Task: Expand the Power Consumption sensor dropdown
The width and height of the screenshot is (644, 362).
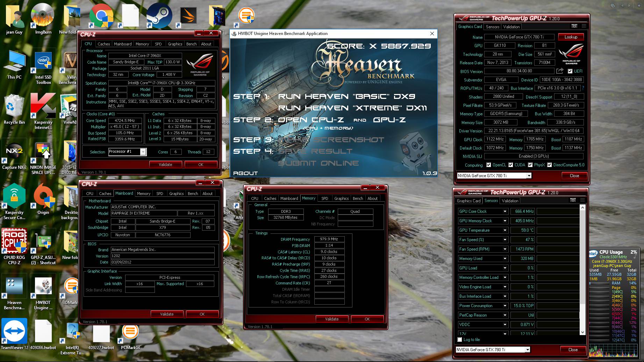Action: pos(505,306)
